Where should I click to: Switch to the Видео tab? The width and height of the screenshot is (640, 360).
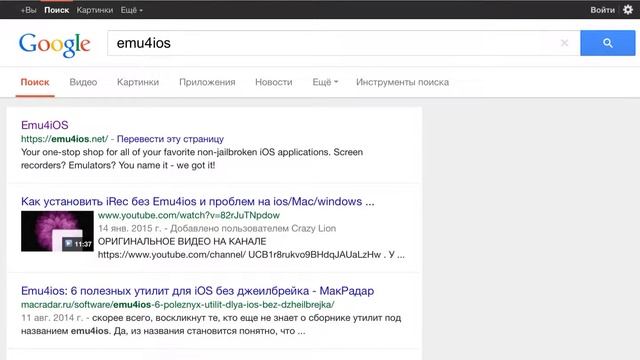tap(83, 82)
